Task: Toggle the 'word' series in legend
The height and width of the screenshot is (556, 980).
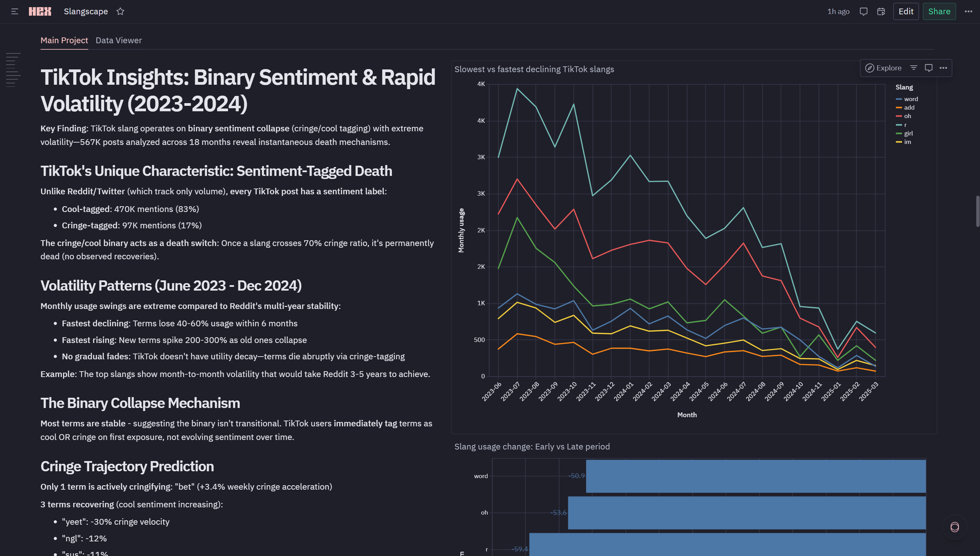Action: click(x=911, y=99)
